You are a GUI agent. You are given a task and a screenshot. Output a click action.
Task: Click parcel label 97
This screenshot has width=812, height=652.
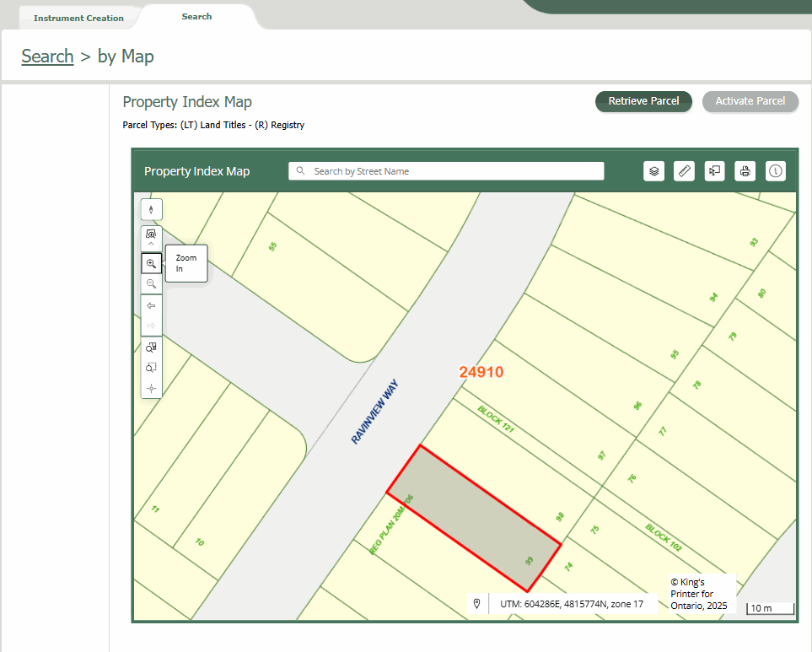(601, 455)
